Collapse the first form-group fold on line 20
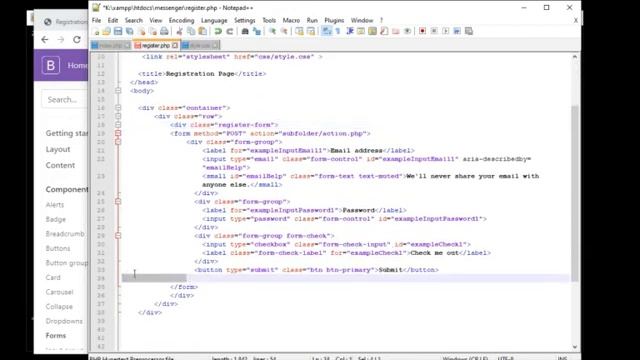This screenshot has height=360, width=640. click(x=118, y=142)
